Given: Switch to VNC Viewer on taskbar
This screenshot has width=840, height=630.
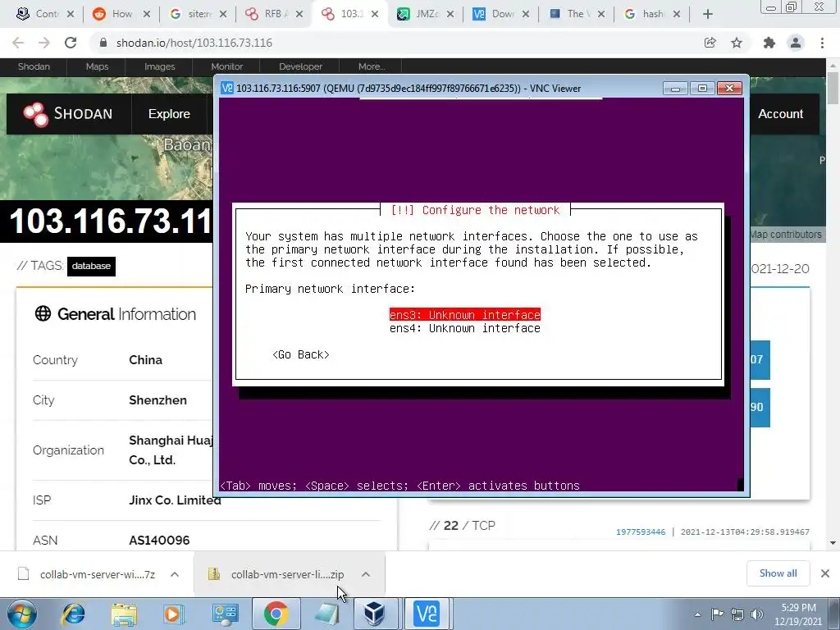Looking at the screenshot, I should pyautogui.click(x=427, y=614).
